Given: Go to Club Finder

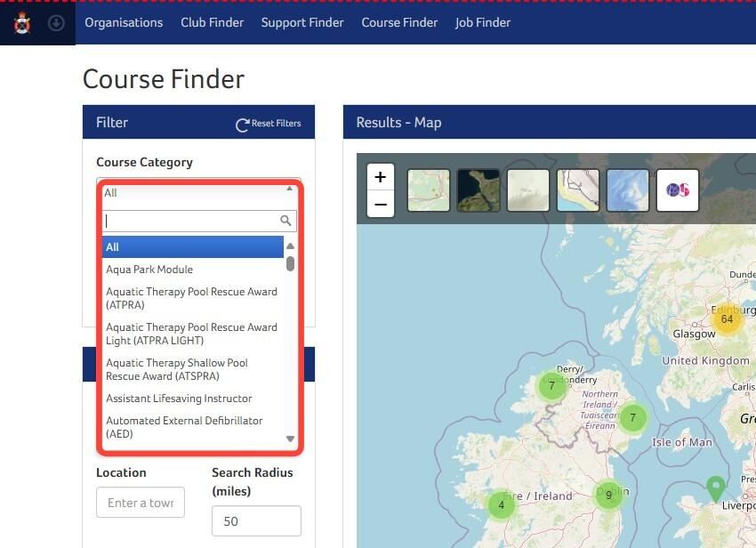Looking at the screenshot, I should pos(213,22).
